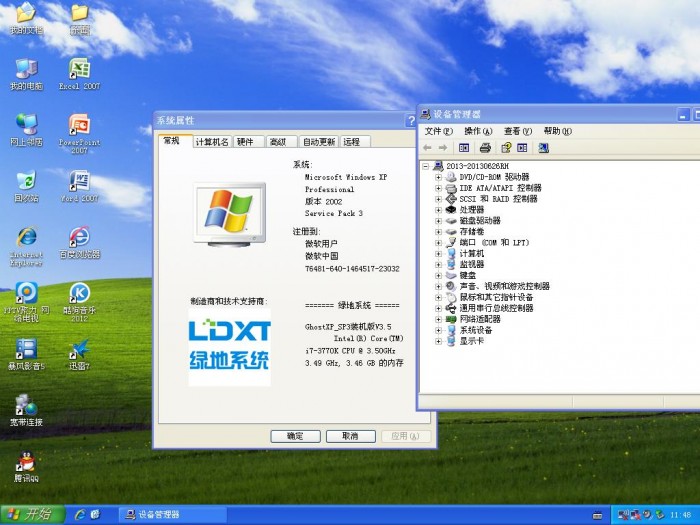Launch the 腾讯QQ desktop shortcut

click(x=26, y=467)
